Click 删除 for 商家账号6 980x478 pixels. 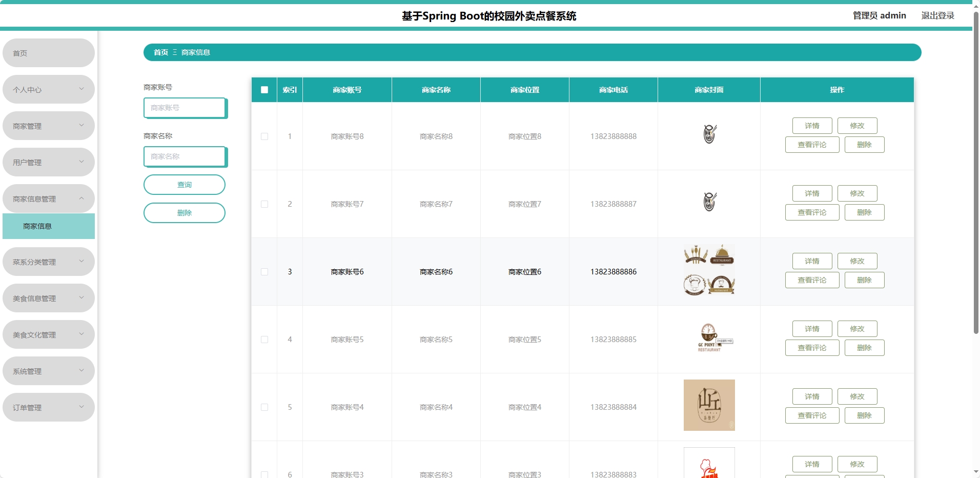tap(864, 280)
